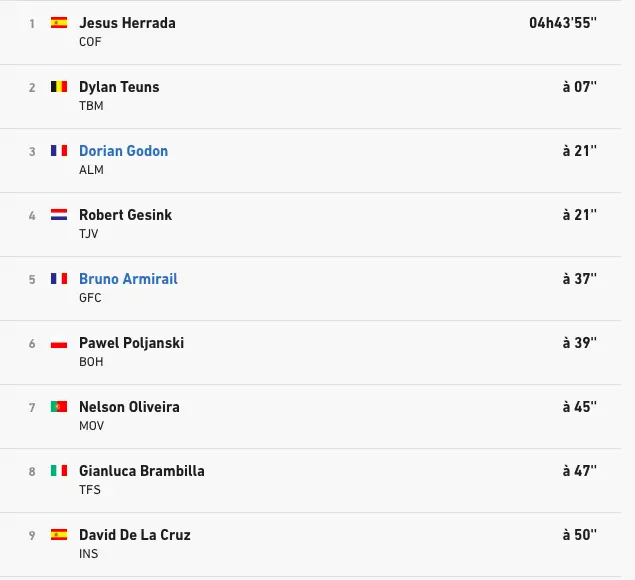
Task: Select the rider name Dylan Teuns
Action: [x=119, y=87]
